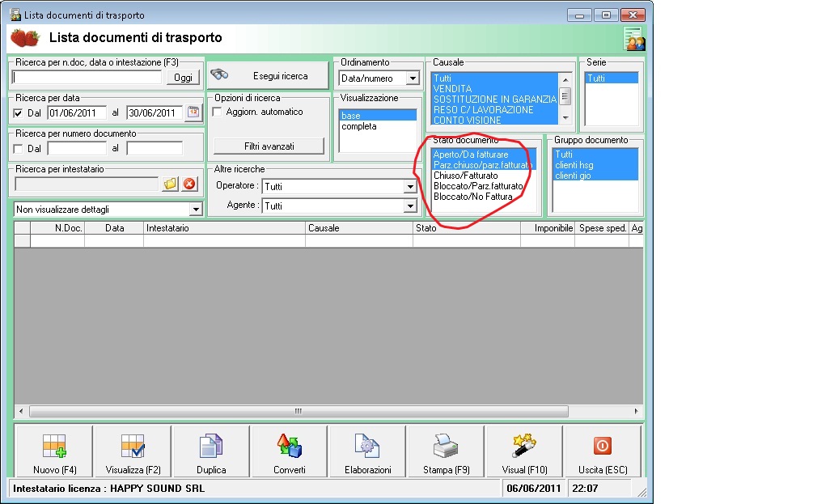
Task: Open the Operatore dropdown
Action: point(410,186)
